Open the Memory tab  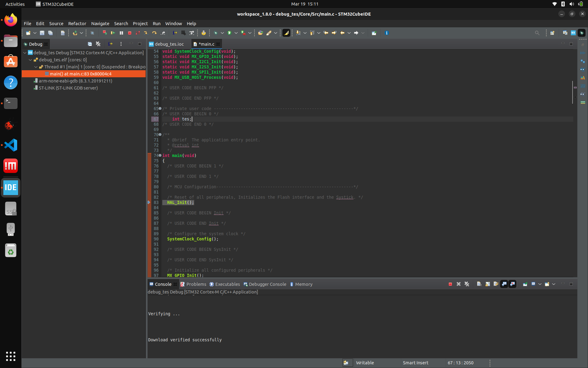point(301,284)
